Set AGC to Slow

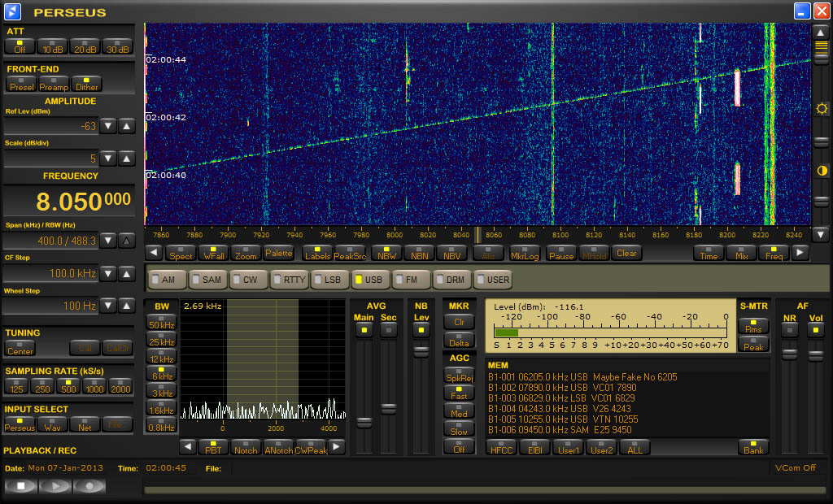point(459,429)
